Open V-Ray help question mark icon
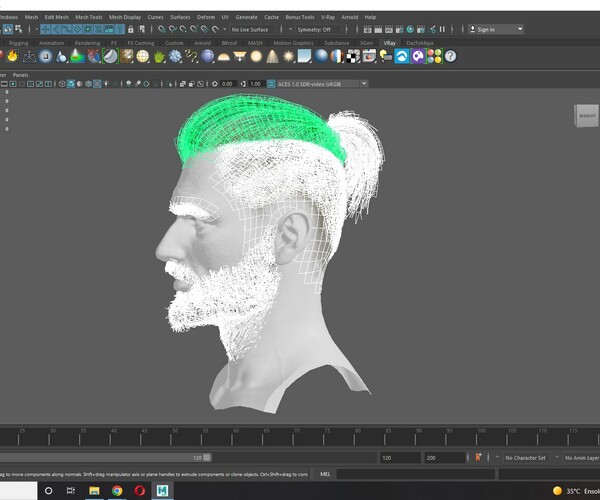 click(451, 57)
